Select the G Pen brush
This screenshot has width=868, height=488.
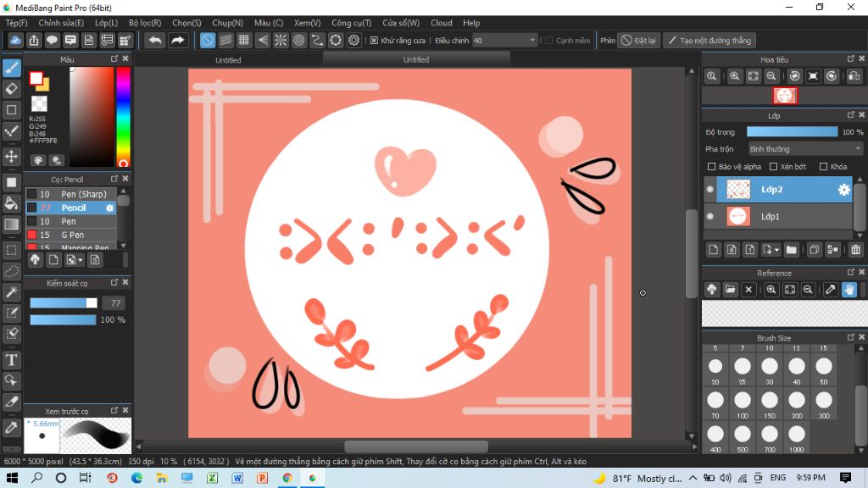pos(71,235)
